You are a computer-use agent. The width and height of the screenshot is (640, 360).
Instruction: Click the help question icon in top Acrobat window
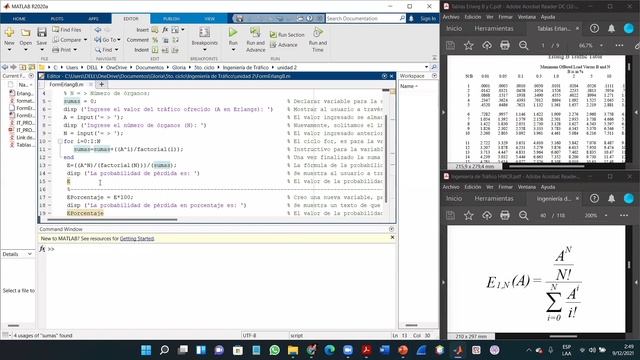pyautogui.click(x=594, y=28)
